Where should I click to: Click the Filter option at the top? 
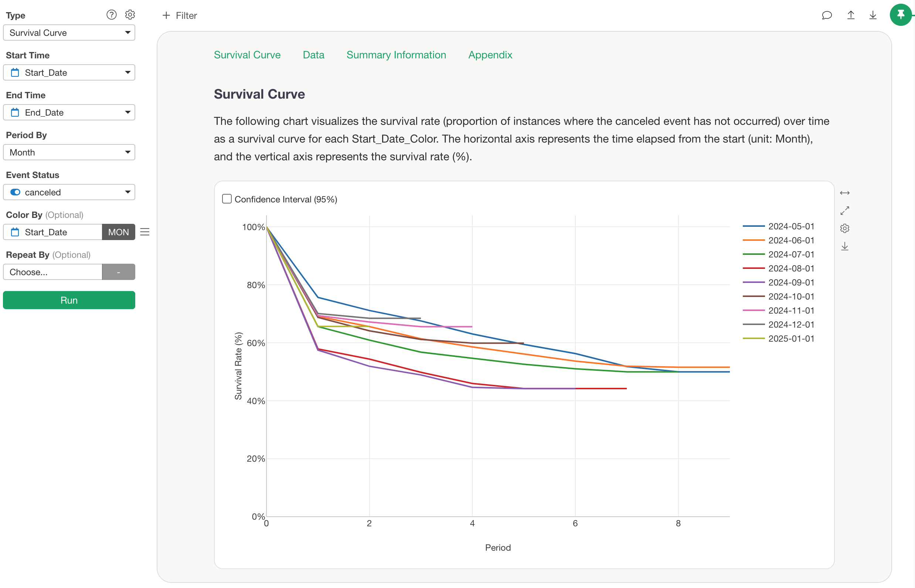[x=180, y=16]
